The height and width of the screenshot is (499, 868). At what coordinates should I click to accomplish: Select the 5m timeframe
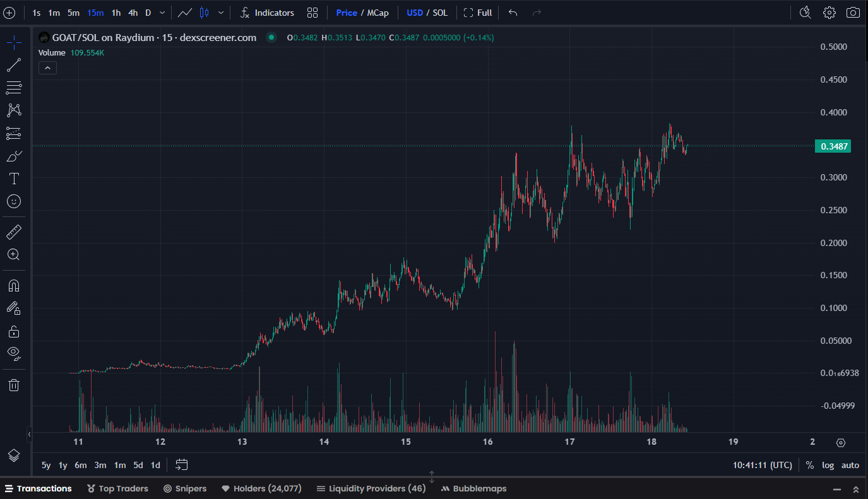[x=74, y=13]
